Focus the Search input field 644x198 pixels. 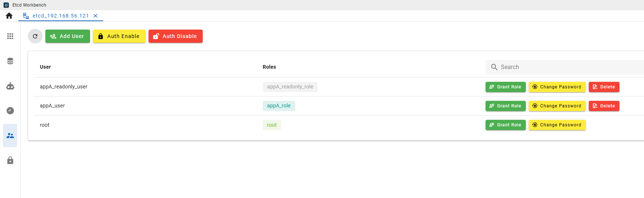coord(565,67)
